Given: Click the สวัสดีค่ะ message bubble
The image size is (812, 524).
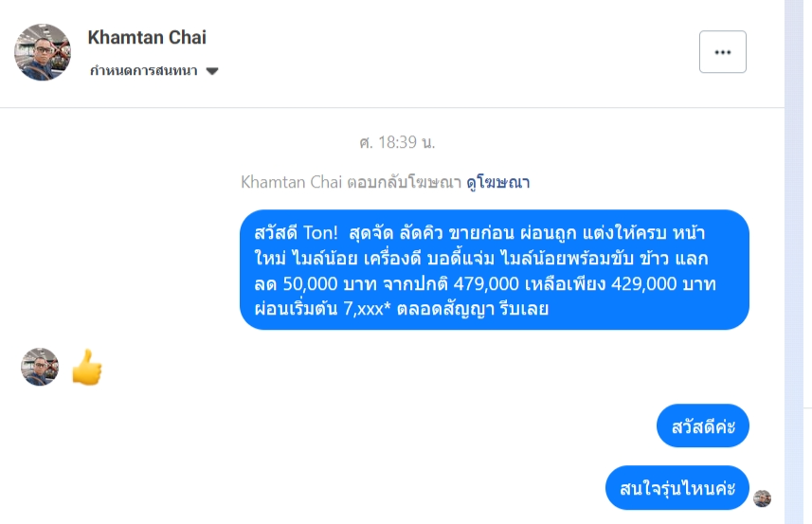Looking at the screenshot, I should (702, 426).
